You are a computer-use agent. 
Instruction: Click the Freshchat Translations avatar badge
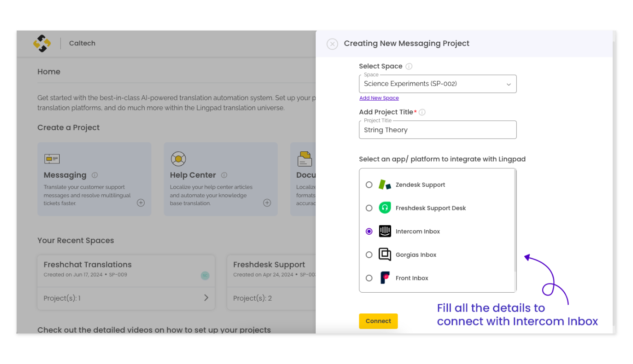click(x=205, y=276)
